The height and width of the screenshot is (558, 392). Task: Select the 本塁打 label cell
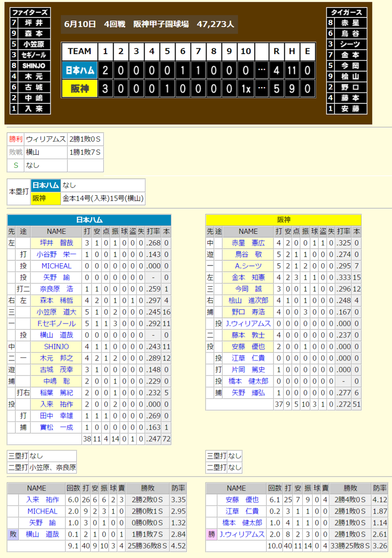(19, 192)
